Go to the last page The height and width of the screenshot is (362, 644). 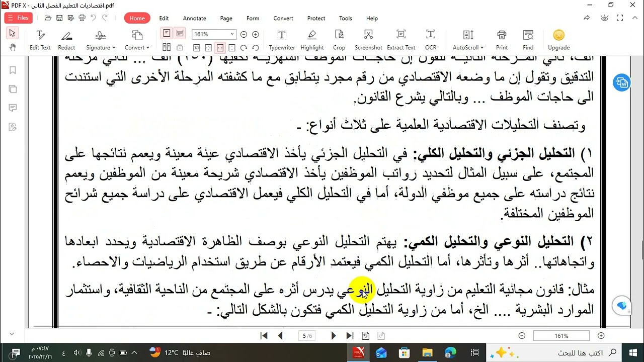pyautogui.click(x=350, y=335)
